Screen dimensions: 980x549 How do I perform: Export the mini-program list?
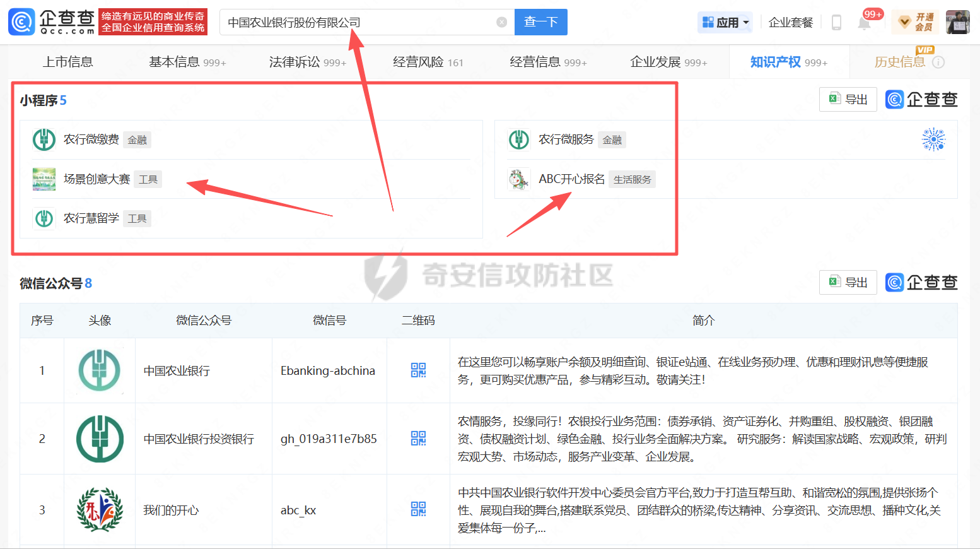click(x=848, y=99)
